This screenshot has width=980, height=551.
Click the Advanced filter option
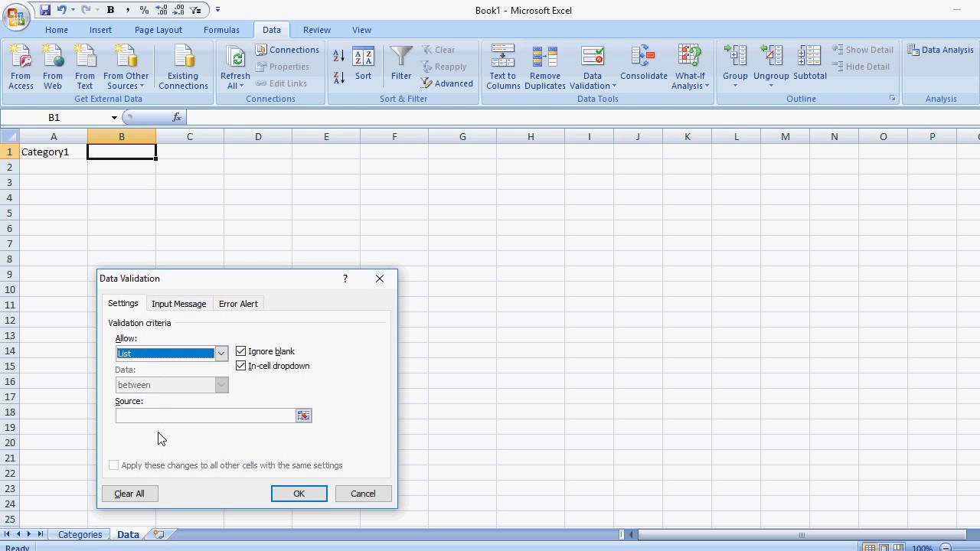point(447,83)
